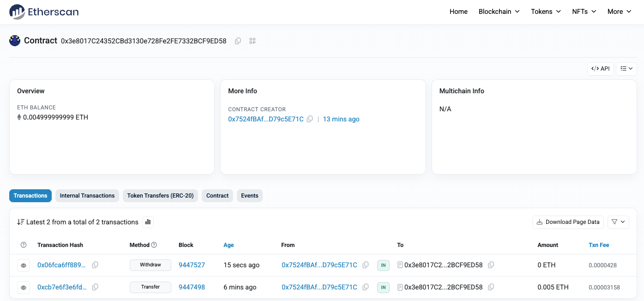Open the transaction filter dropdown
The image size is (644, 301).
619,222
